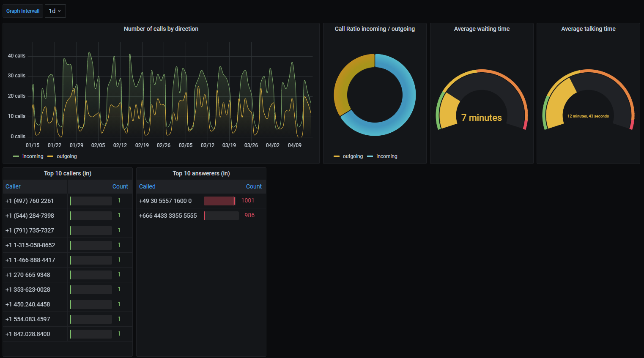Click the green incoming color swatch in the line chart legend
Viewport: 644px width, 358px height.
[16, 156]
